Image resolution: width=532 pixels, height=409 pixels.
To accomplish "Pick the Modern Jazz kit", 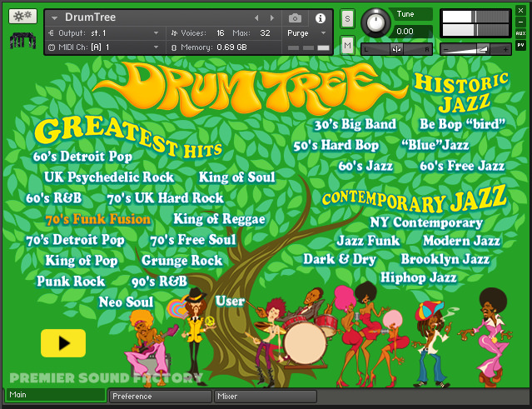I will pos(461,241).
